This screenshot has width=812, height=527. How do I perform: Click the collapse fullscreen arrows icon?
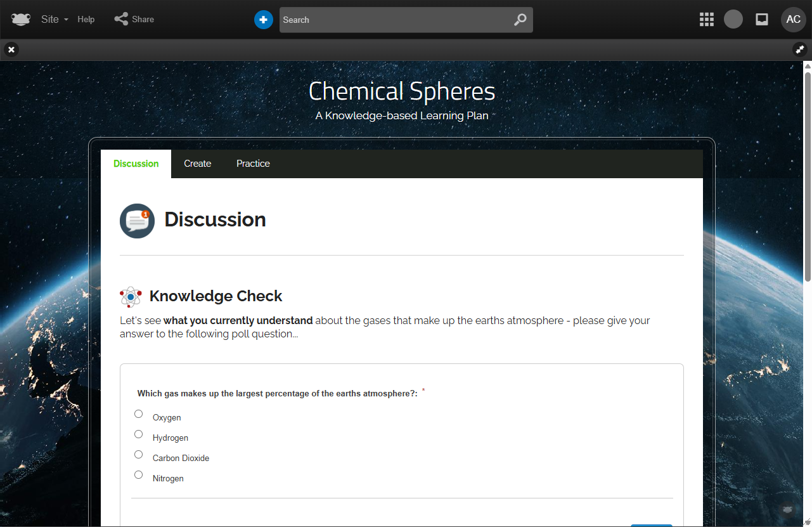pyautogui.click(x=800, y=49)
